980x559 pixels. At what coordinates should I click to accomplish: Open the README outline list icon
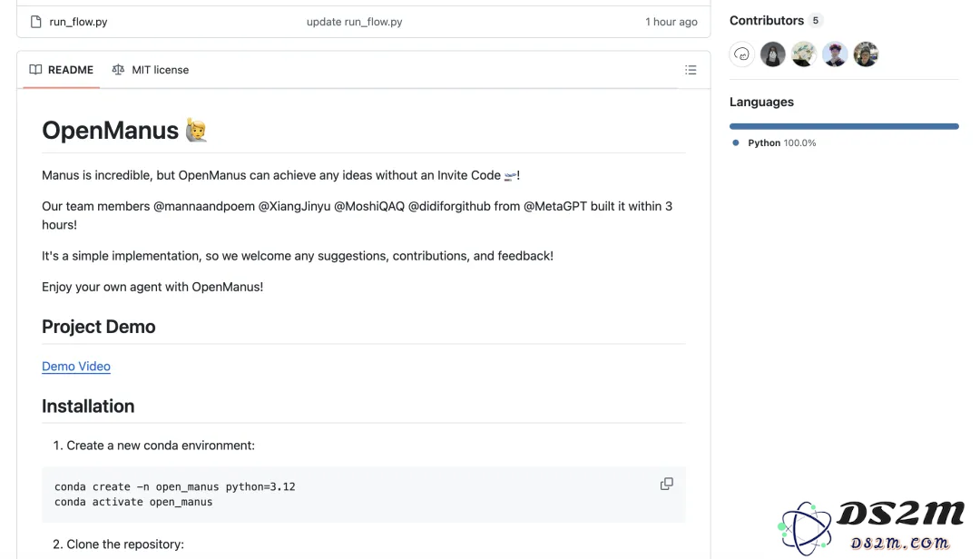(x=691, y=70)
